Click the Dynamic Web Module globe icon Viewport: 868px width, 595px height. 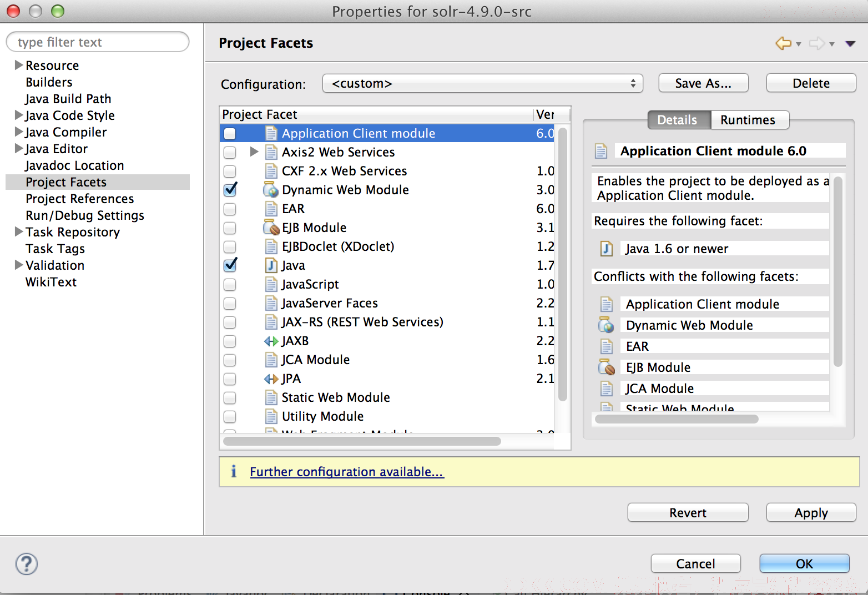(270, 190)
